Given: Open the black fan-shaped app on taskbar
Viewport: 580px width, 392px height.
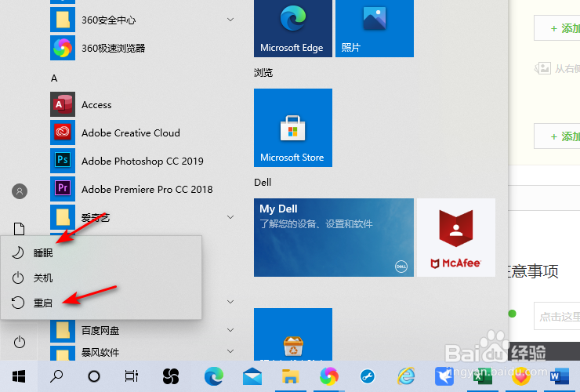Looking at the screenshot, I should 171,376.
